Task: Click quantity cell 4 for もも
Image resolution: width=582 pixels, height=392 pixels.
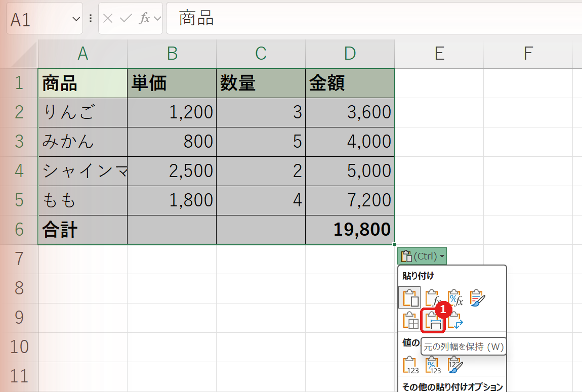Action: pos(261,200)
